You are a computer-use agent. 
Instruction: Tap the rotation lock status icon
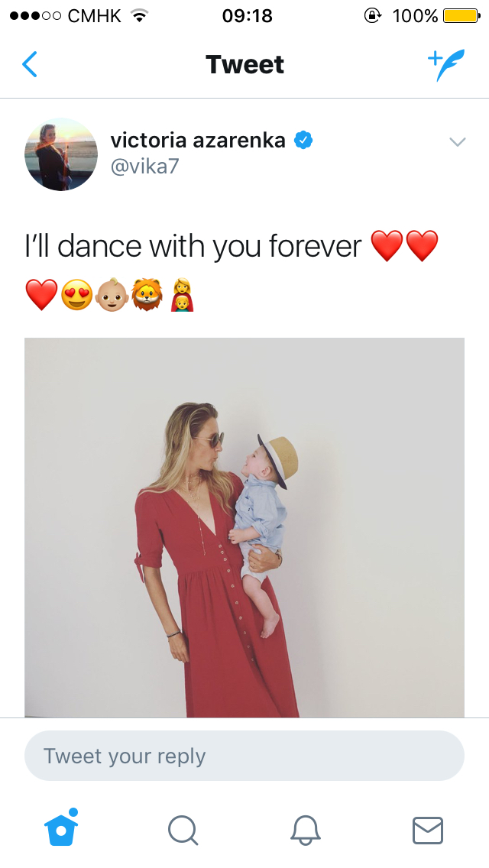pyautogui.click(x=372, y=15)
